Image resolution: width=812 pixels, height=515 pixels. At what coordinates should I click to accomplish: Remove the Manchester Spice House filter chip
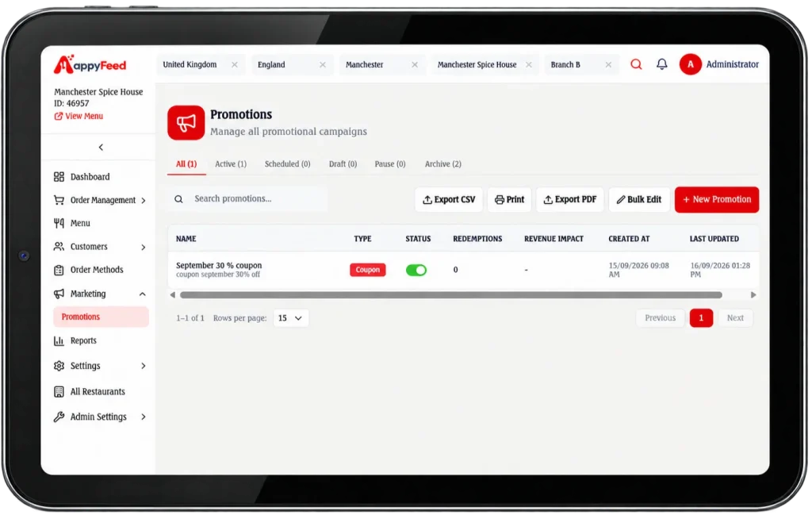[x=529, y=65]
